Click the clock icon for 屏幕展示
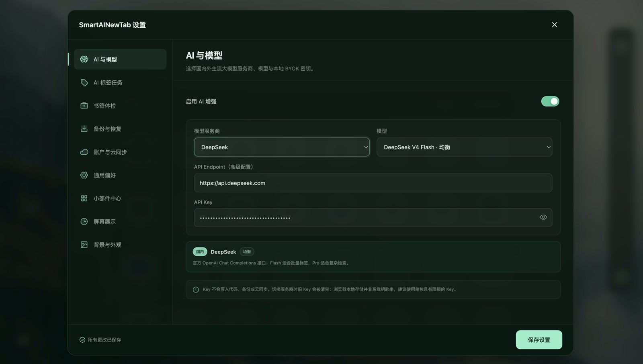This screenshot has height=364, width=643. (84, 221)
